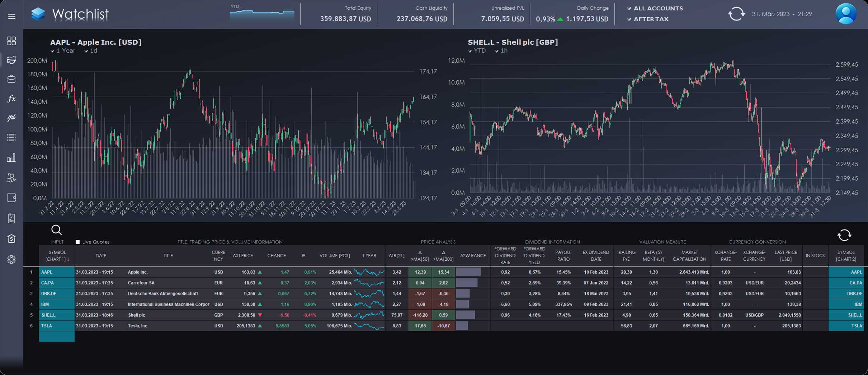Screen dimensions: 868x375
Task: Click the table refresh icon
Action: click(x=844, y=235)
